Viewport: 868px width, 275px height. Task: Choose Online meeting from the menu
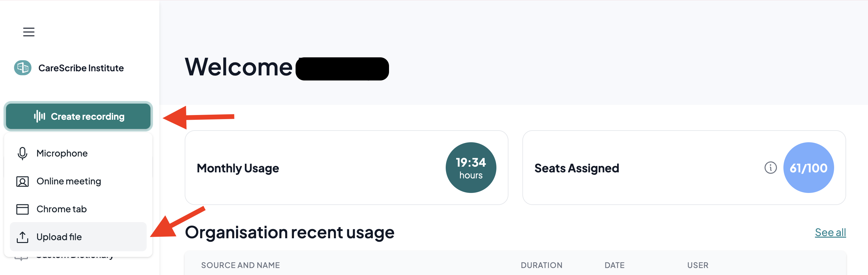(78, 181)
